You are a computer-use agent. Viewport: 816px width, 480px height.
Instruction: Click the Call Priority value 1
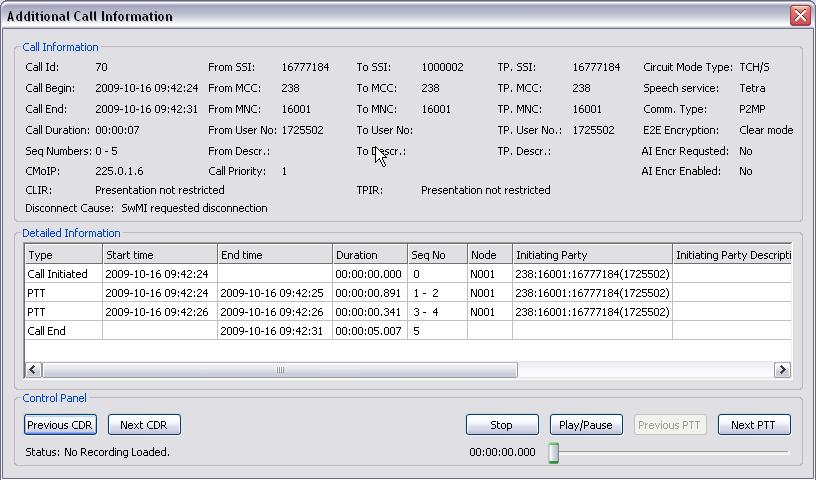tap(284, 171)
